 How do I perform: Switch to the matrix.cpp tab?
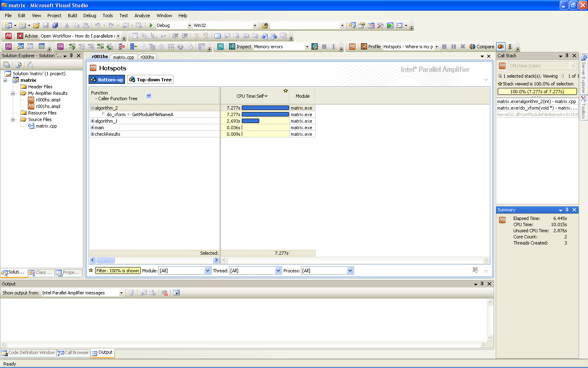(x=123, y=57)
